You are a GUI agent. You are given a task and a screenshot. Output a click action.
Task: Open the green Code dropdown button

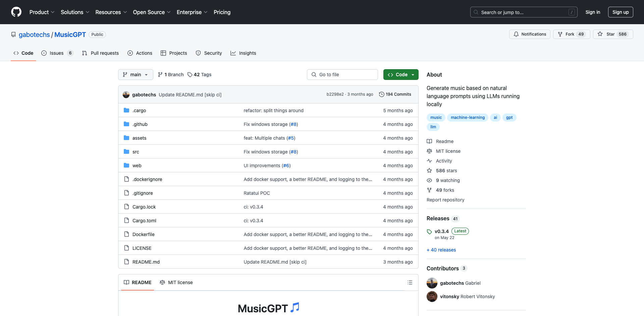click(x=401, y=75)
